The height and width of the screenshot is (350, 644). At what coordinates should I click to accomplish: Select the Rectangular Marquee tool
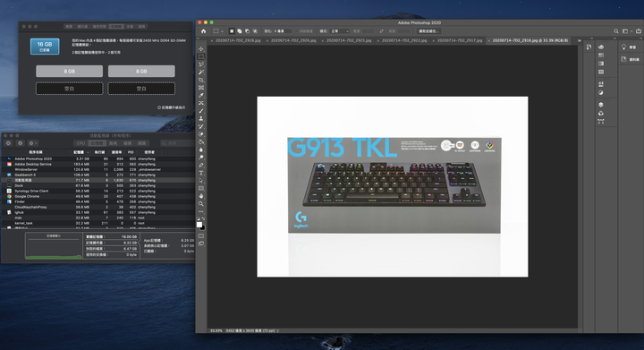point(201,56)
